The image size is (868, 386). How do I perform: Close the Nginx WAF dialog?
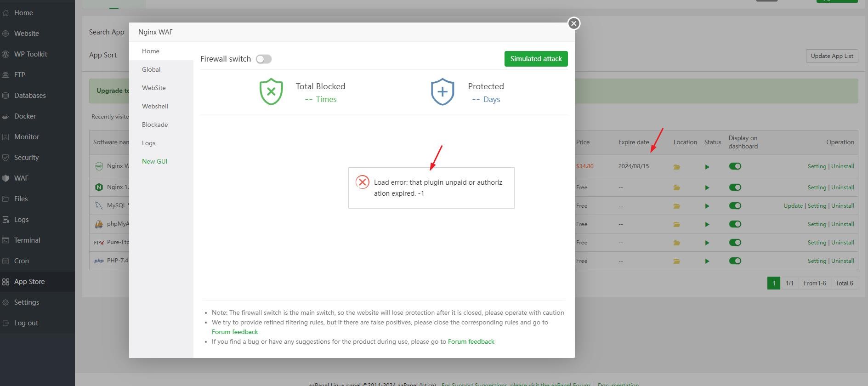pyautogui.click(x=573, y=23)
